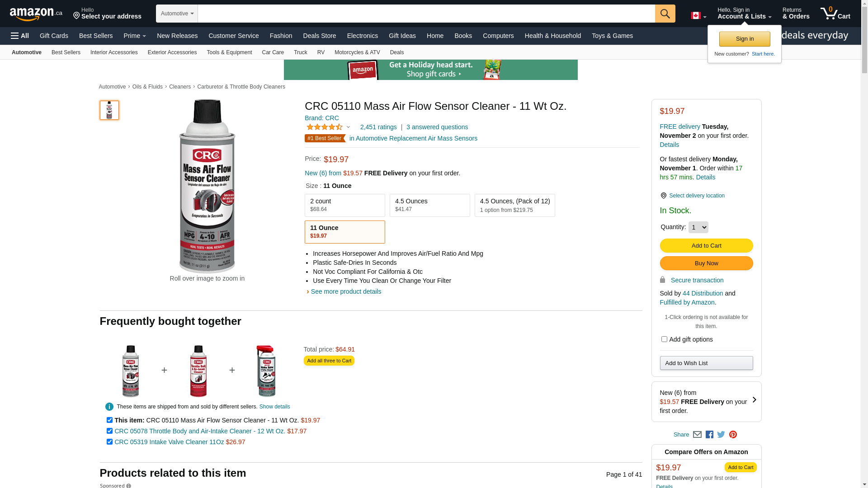Open Electronics in the navigation bar
The image size is (868, 488).
(362, 36)
